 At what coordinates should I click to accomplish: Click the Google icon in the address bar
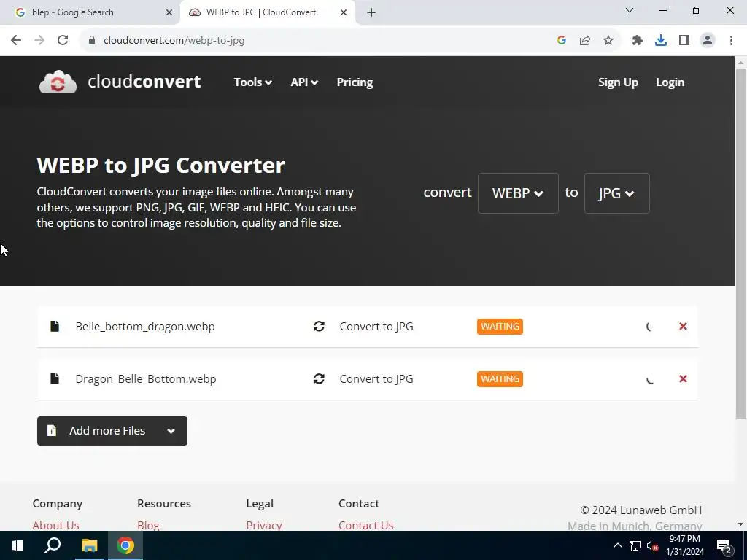[562, 41]
